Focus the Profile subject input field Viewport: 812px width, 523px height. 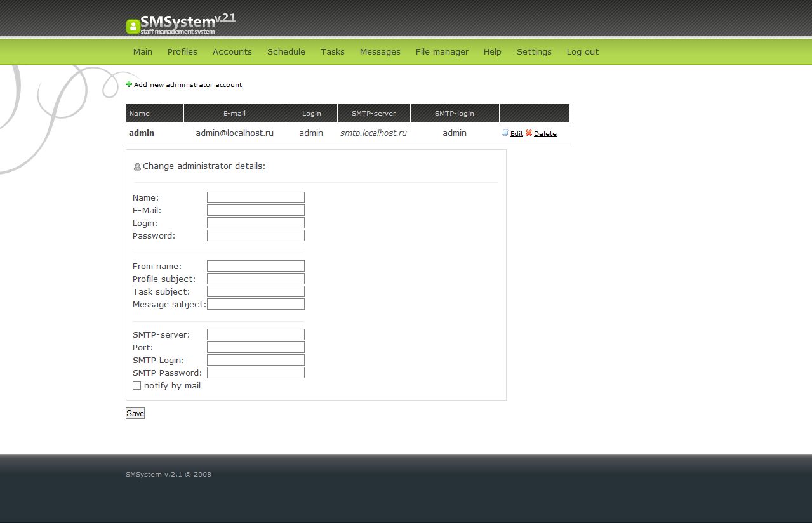256,279
